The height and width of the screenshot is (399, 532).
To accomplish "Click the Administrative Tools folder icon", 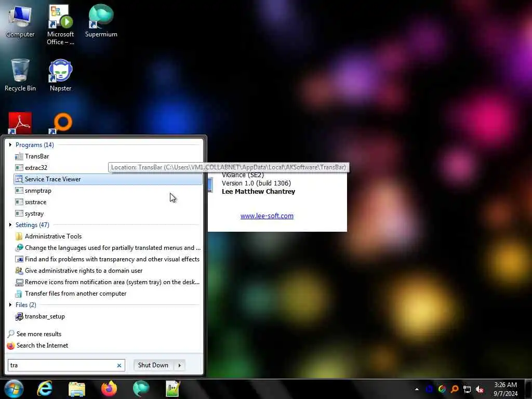I will pyautogui.click(x=19, y=236).
